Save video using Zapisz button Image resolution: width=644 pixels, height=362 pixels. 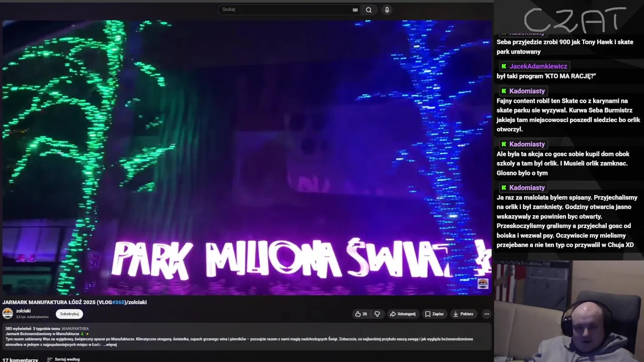434,314
